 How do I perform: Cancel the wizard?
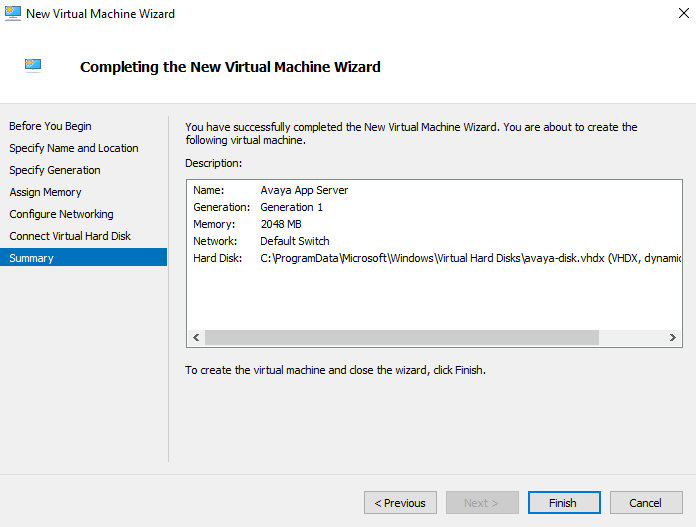click(x=646, y=503)
